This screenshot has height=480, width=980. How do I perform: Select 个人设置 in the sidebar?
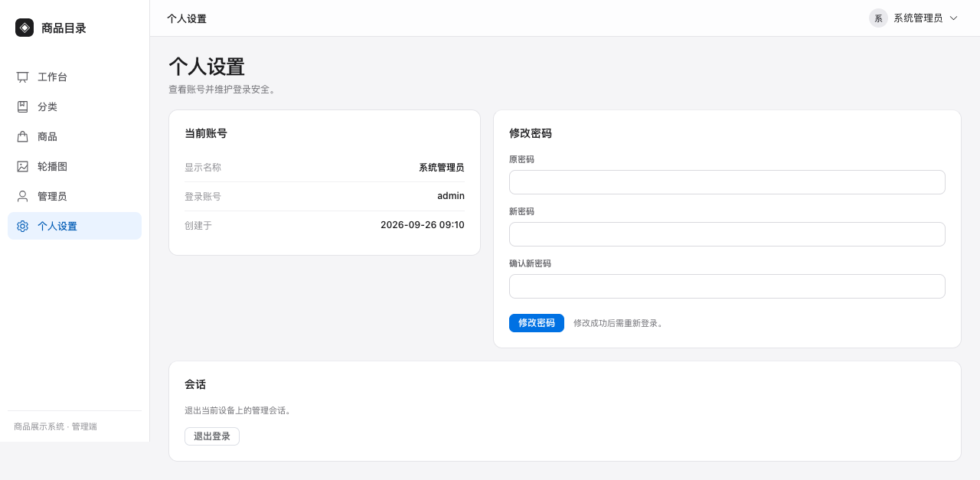[x=74, y=226]
